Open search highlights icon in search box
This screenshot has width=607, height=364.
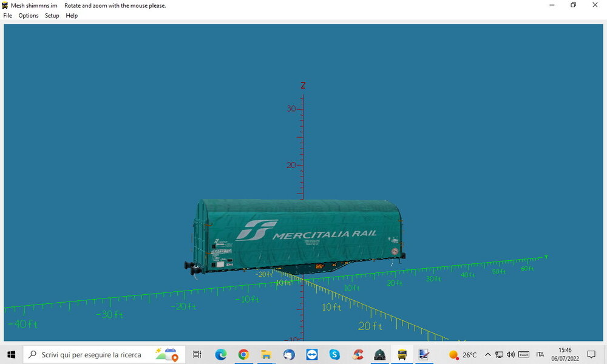(x=167, y=354)
